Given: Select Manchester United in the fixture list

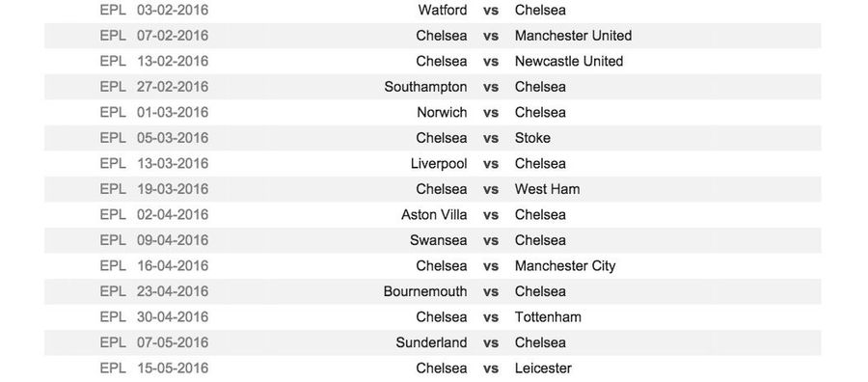Looking at the screenshot, I should point(573,36).
